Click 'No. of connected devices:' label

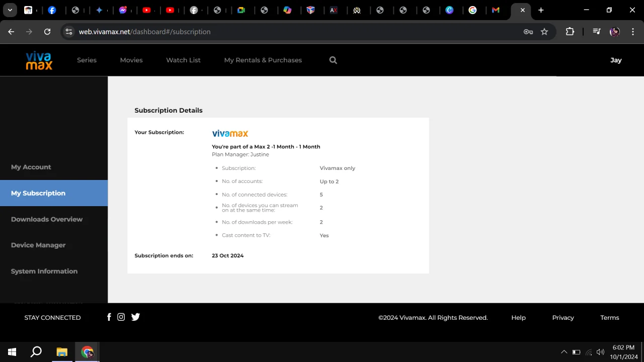tap(255, 195)
